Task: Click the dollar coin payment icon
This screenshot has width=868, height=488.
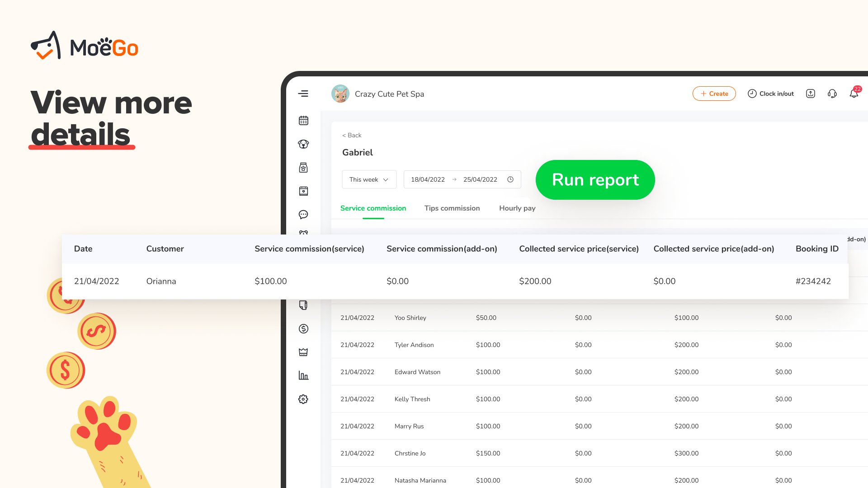Action: [x=303, y=328]
